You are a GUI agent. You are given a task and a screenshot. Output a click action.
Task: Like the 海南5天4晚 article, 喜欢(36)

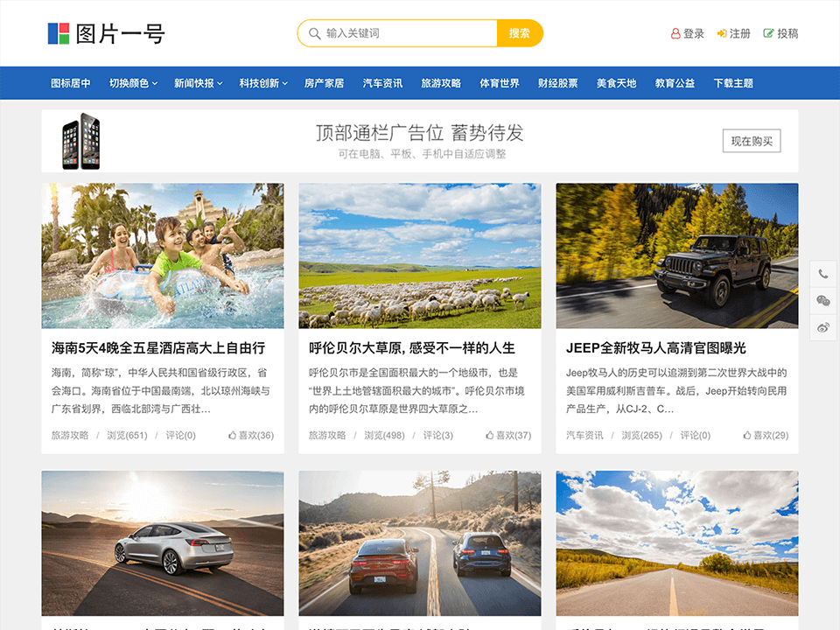[x=251, y=435]
